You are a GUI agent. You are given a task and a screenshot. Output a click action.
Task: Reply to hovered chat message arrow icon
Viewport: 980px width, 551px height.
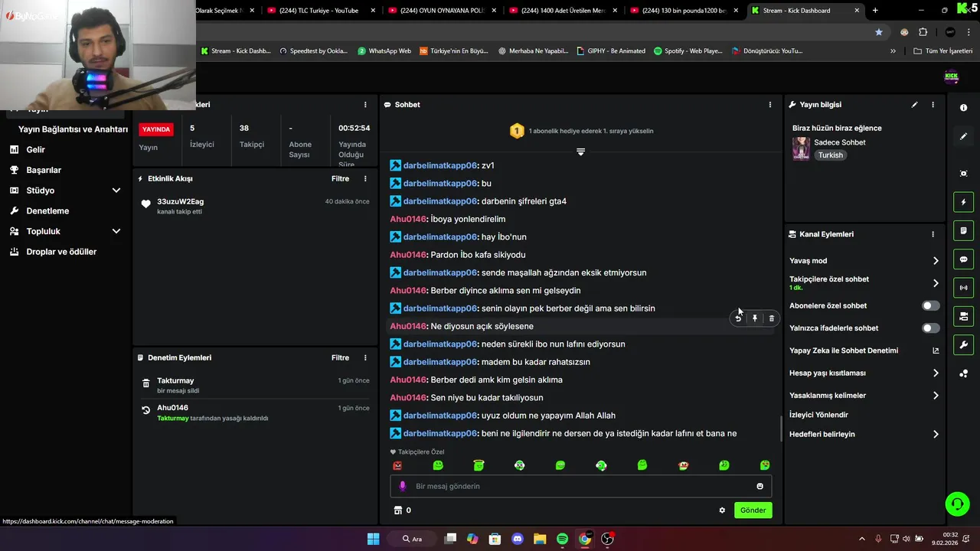(x=738, y=318)
